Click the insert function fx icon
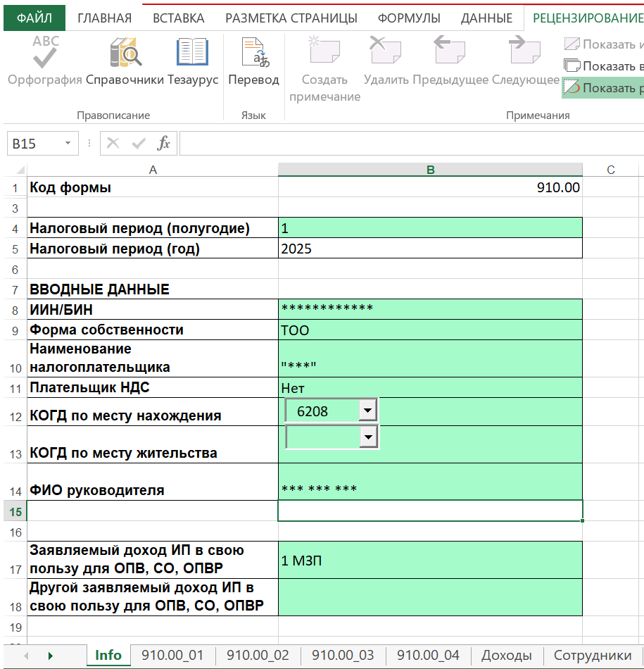 163,144
